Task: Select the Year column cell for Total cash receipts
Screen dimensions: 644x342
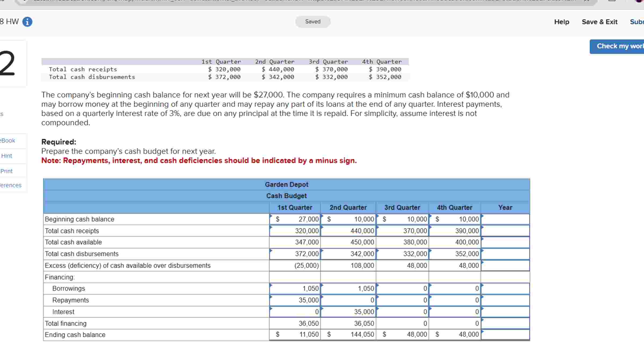Action: (505, 231)
